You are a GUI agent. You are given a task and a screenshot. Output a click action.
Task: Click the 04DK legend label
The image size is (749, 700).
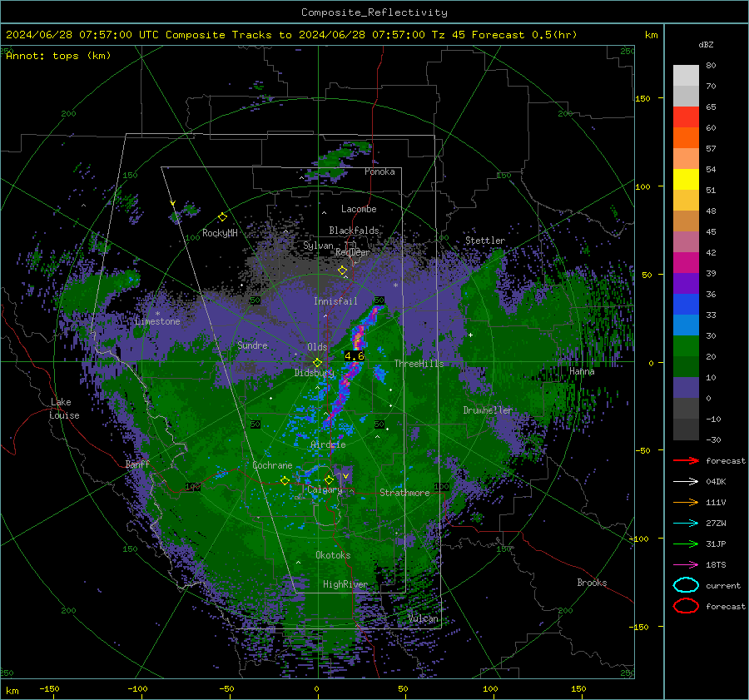[716, 482]
